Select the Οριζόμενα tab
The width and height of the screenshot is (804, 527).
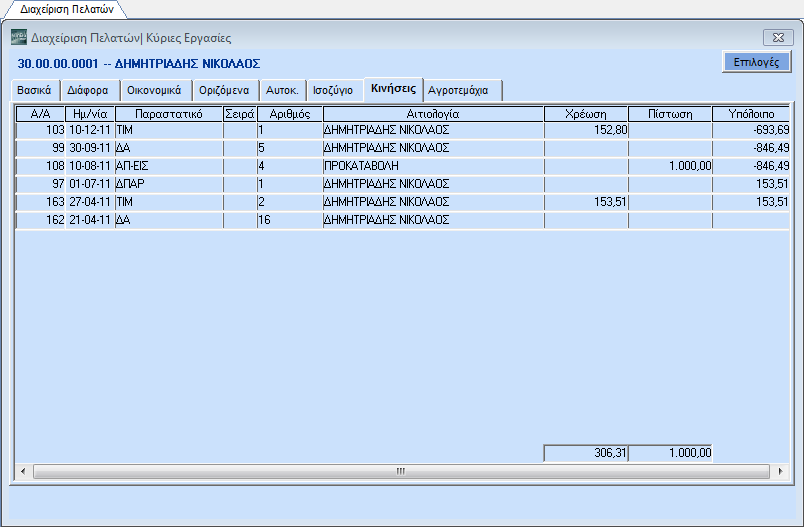224,90
